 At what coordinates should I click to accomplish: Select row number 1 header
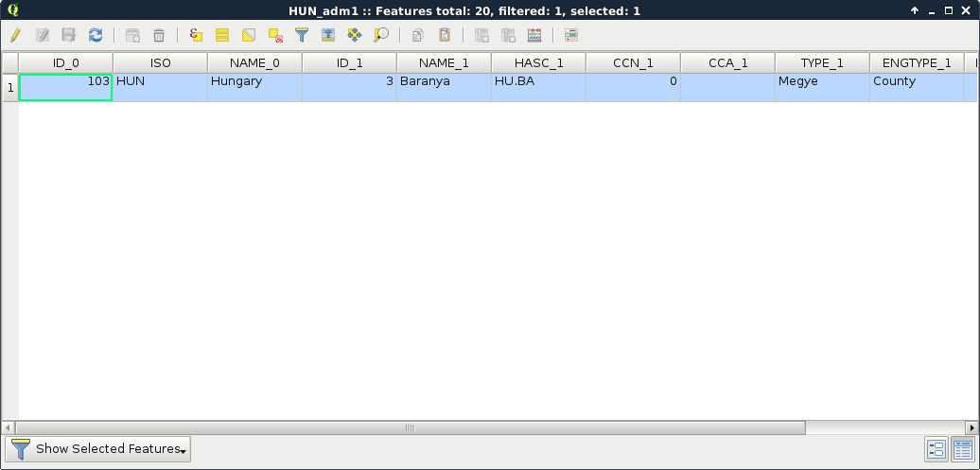coord(10,88)
